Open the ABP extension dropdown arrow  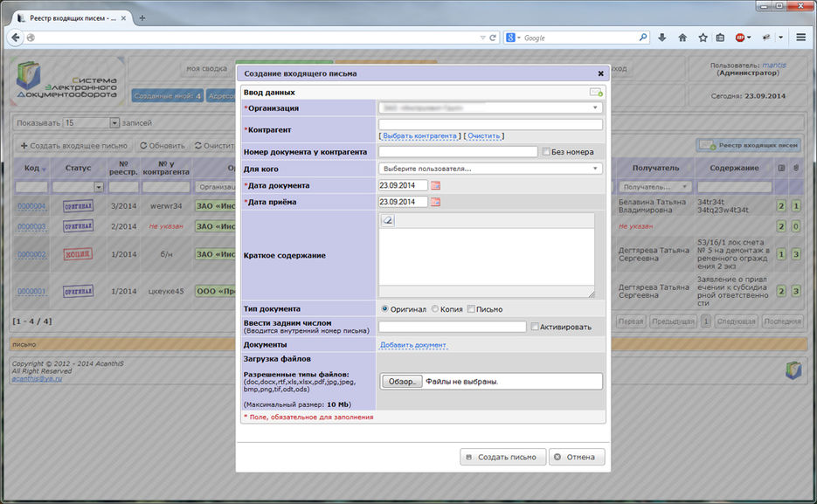coord(749,38)
